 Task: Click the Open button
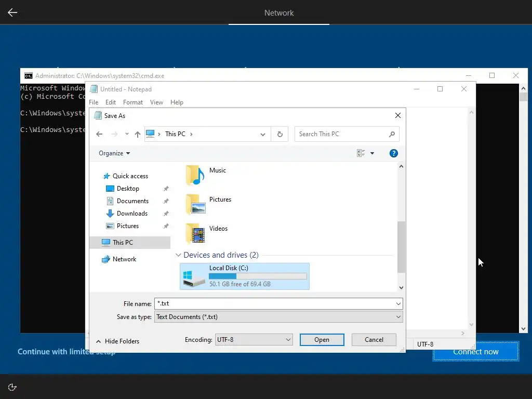click(322, 340)
